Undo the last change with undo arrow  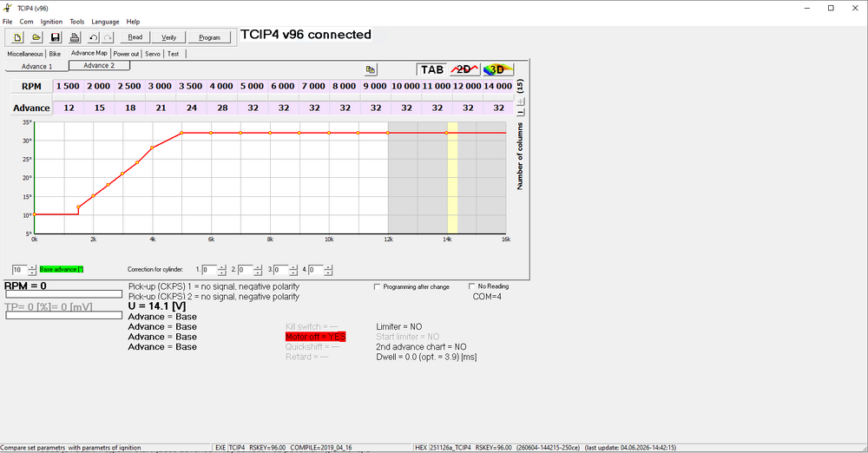coord(93,37)
